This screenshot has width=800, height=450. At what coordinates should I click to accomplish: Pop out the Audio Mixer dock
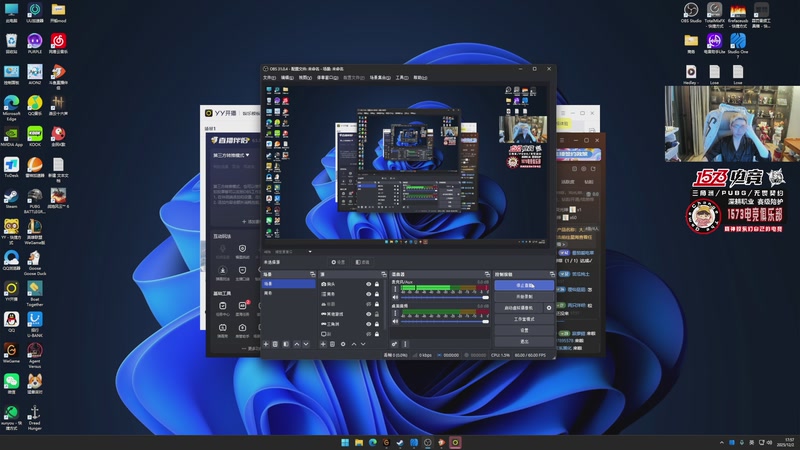pyautogui.click(x=487, y=274)
